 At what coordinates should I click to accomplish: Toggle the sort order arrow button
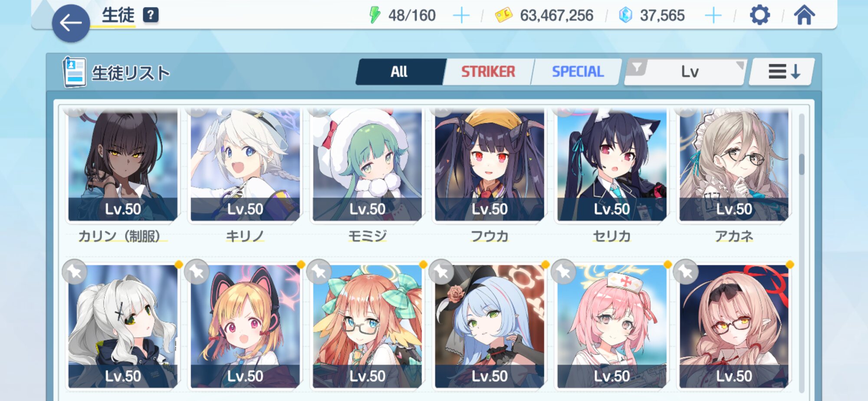point(783,72)
